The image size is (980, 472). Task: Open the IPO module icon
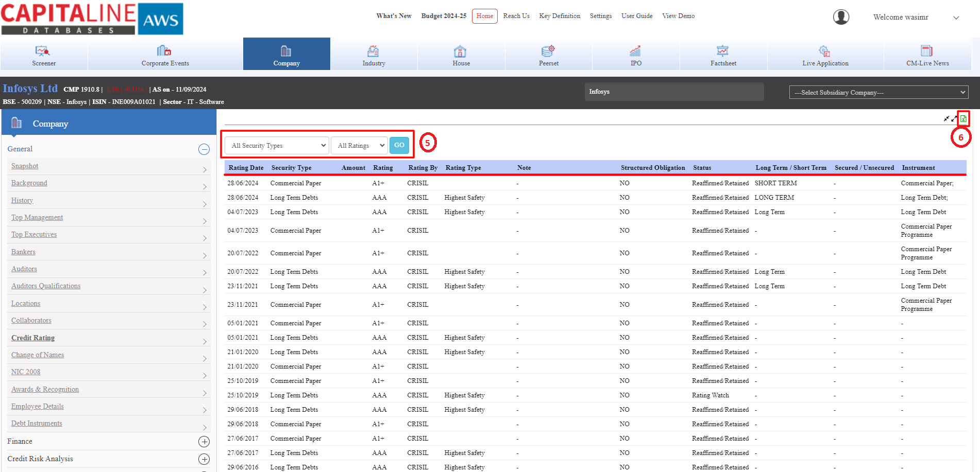635,51
